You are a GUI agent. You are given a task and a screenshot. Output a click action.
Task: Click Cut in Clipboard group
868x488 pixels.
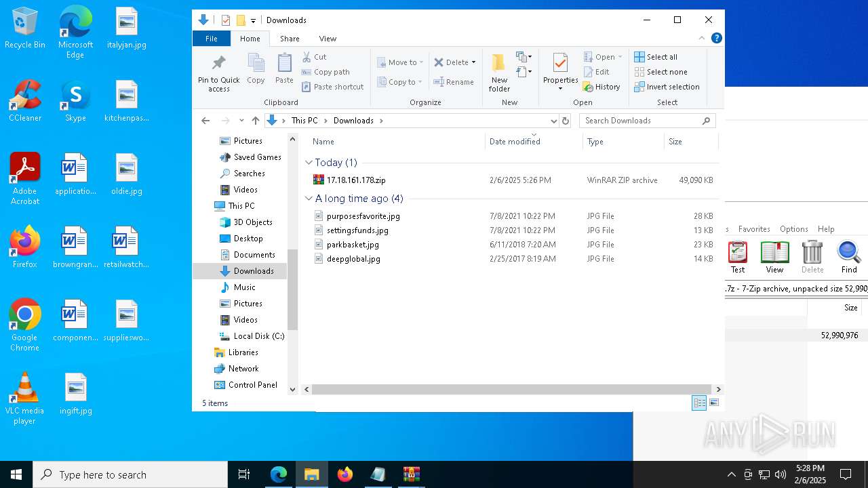(x=315, y=57)
